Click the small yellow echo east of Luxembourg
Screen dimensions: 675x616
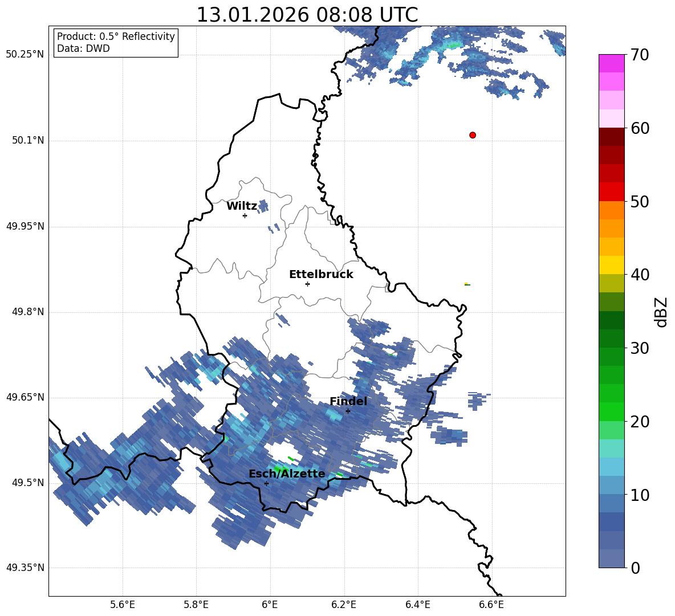coord(467,284)
